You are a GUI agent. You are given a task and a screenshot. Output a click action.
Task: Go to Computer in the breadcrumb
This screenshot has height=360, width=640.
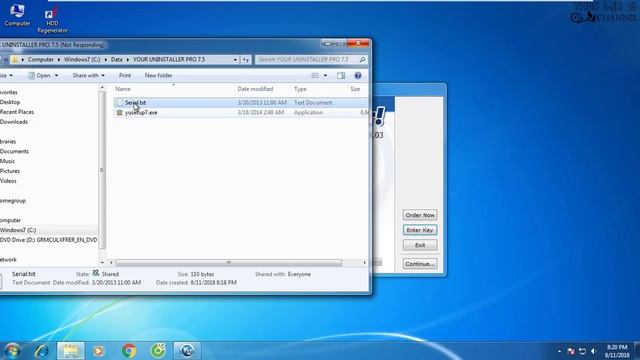[x=41, y=60]
